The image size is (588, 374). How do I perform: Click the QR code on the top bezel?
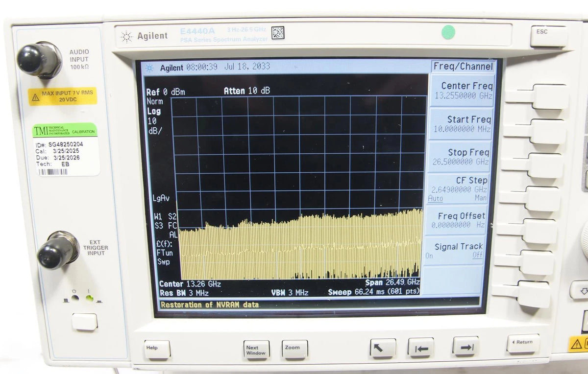[x=278, y=33]
